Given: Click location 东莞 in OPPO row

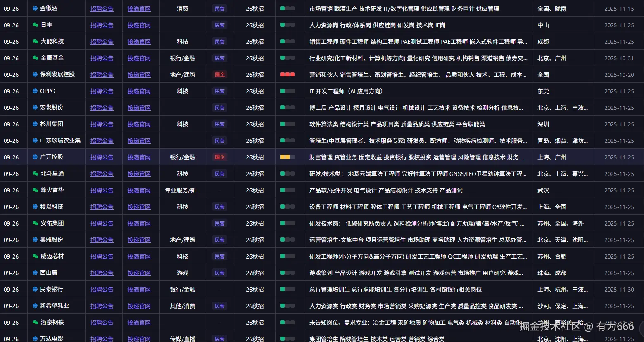Looking at the screenshot, I should pyautogui.click(x=543, y=91).
